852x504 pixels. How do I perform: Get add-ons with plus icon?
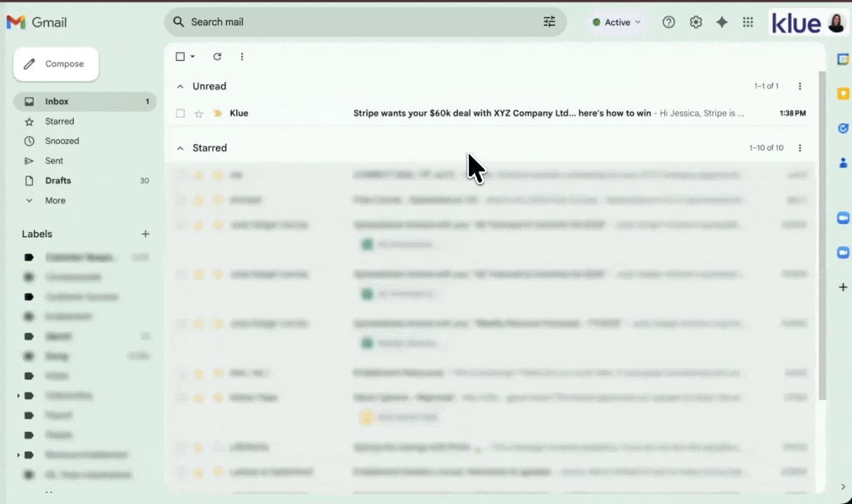[x=843, y=287]
